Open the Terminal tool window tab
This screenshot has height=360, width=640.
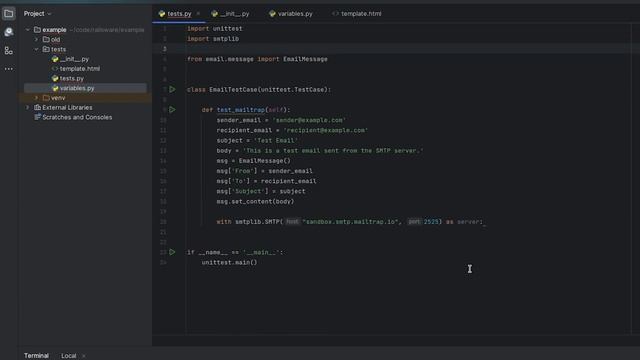pyautogui.click(x=36, y=356)
